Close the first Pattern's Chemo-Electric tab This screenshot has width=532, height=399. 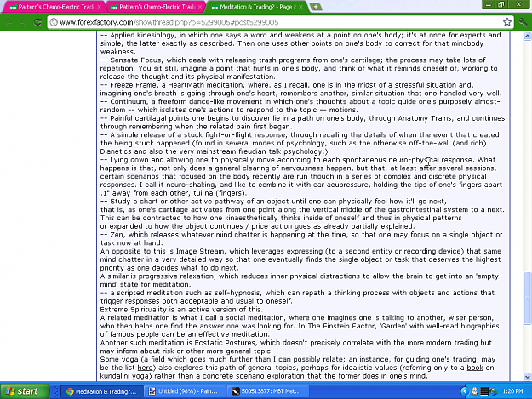pos(99,7)
